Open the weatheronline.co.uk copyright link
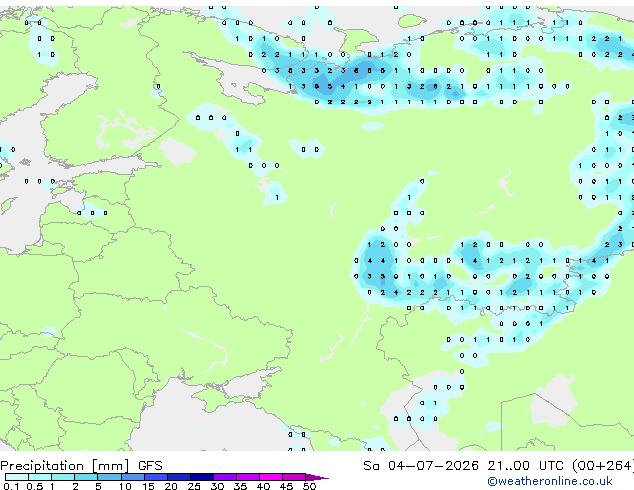 tap(550, 481)
